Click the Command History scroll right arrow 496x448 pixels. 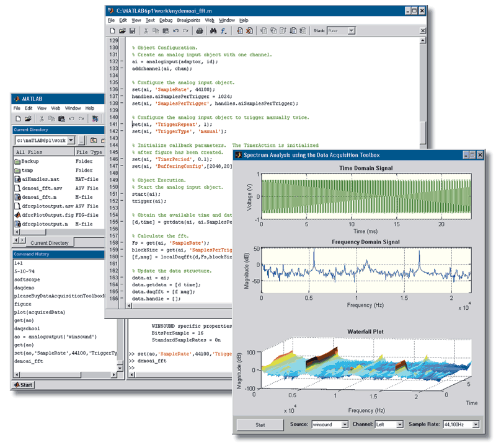(x=113, y=375)
